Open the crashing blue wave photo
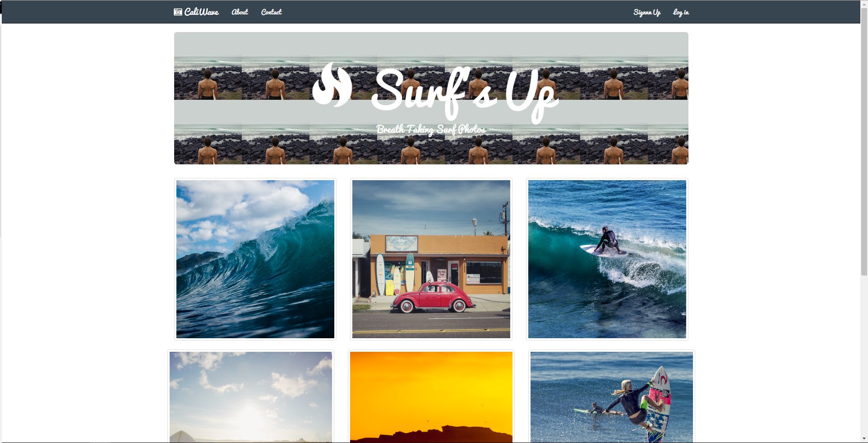The height and width of the screenshot is (443, 868). [255, 259]
